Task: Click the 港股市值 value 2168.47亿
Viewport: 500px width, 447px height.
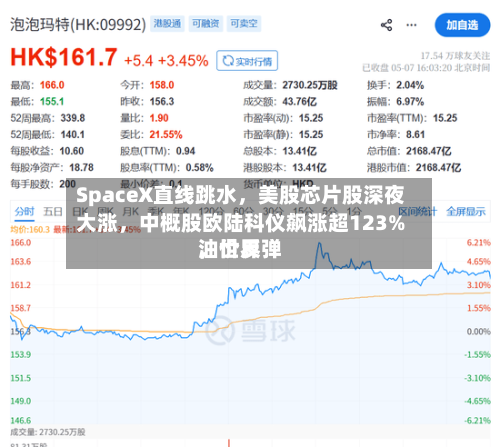Action: point(438,167)
